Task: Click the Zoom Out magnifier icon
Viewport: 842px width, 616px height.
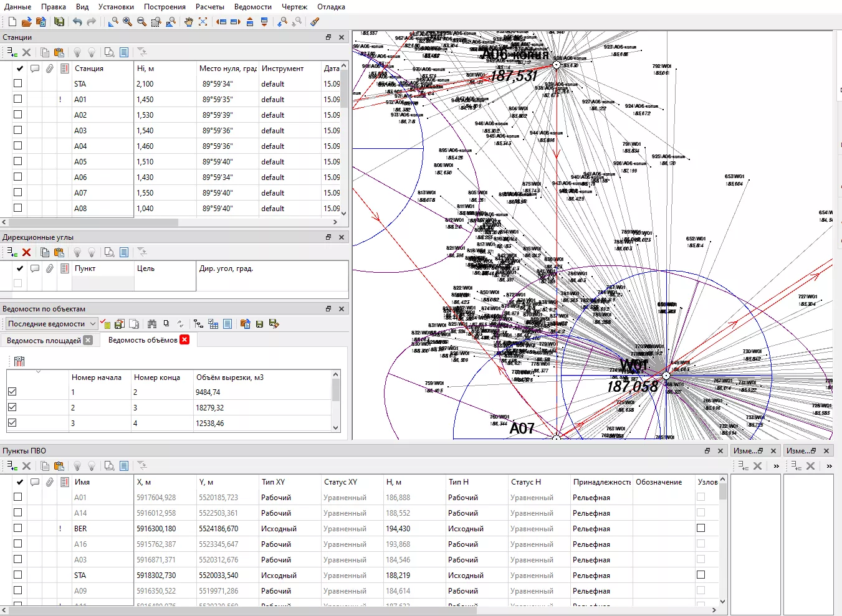Action: tap(141, 22)
